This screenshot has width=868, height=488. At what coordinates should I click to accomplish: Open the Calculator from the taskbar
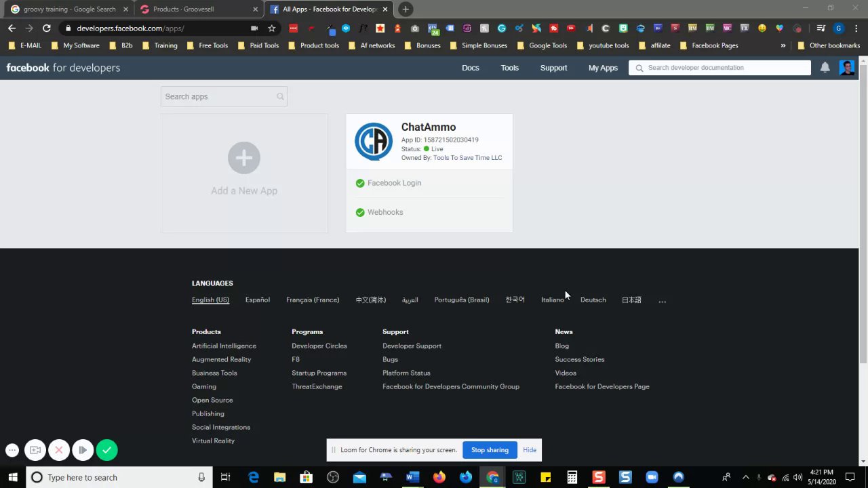click(572, 477)
